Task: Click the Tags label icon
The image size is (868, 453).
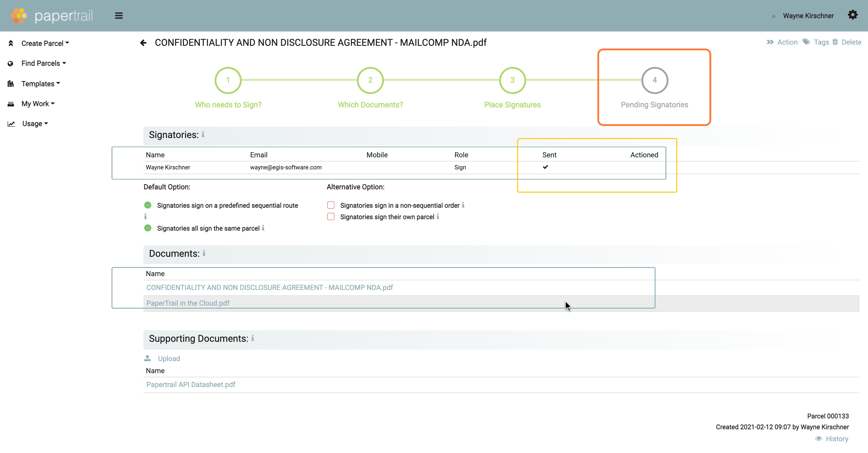Action: click(x=806, y=42)
